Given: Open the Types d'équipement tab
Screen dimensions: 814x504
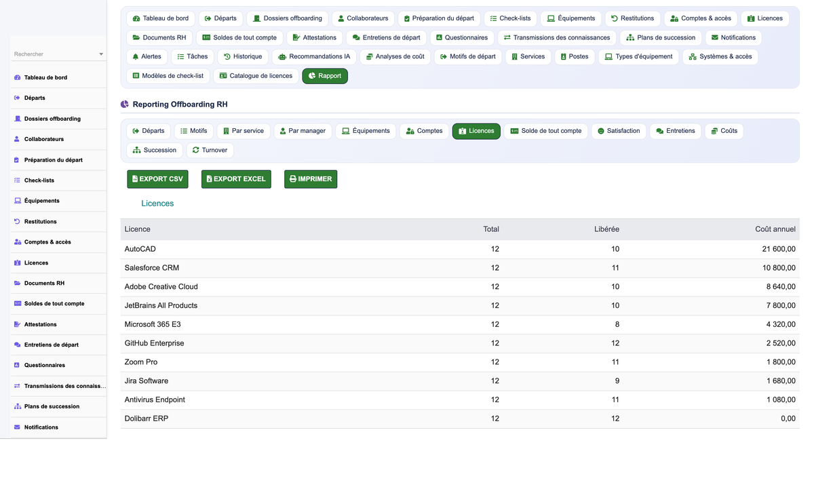Looking at the screenshot, I should point(639,57).
